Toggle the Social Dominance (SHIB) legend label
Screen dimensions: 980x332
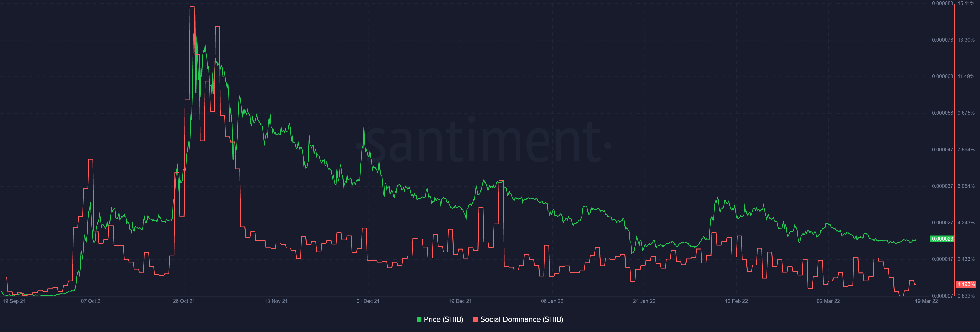pos(521,319)
